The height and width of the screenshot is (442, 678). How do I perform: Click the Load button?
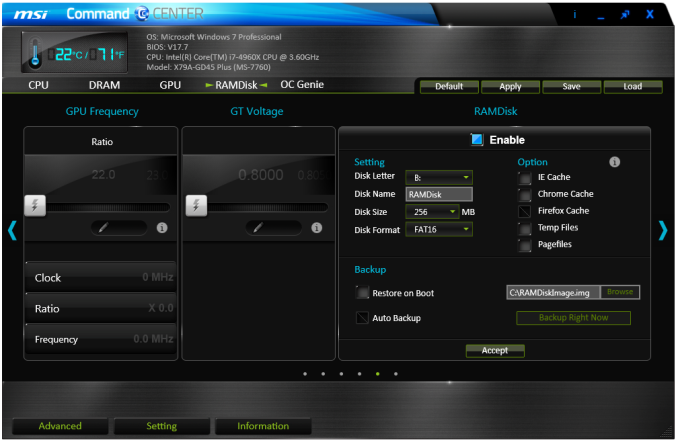[x=633, y=86]
